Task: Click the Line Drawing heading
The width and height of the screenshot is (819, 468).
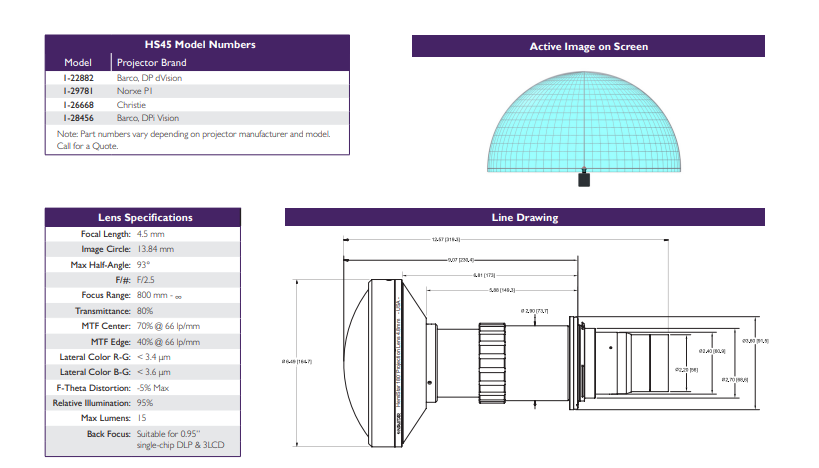Action: click(524, 218)
